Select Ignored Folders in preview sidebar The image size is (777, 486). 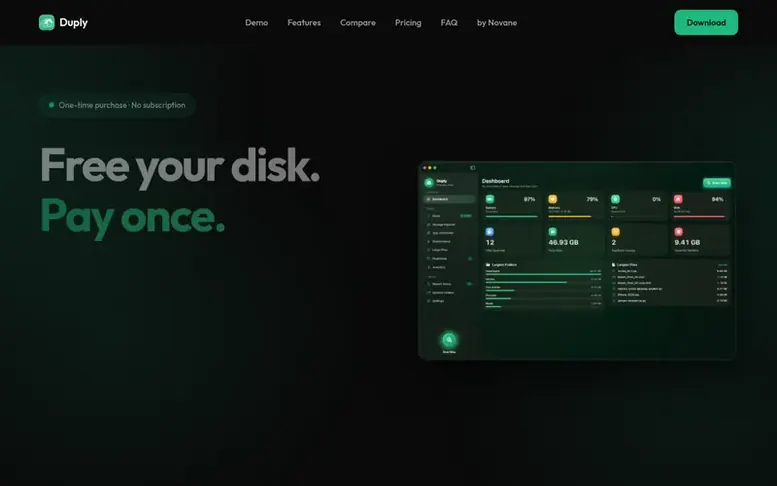click(449, 293)
